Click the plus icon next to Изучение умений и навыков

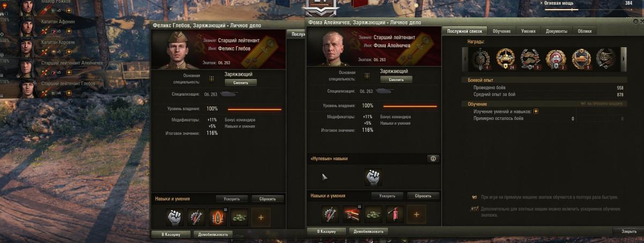tap(536, 111)
